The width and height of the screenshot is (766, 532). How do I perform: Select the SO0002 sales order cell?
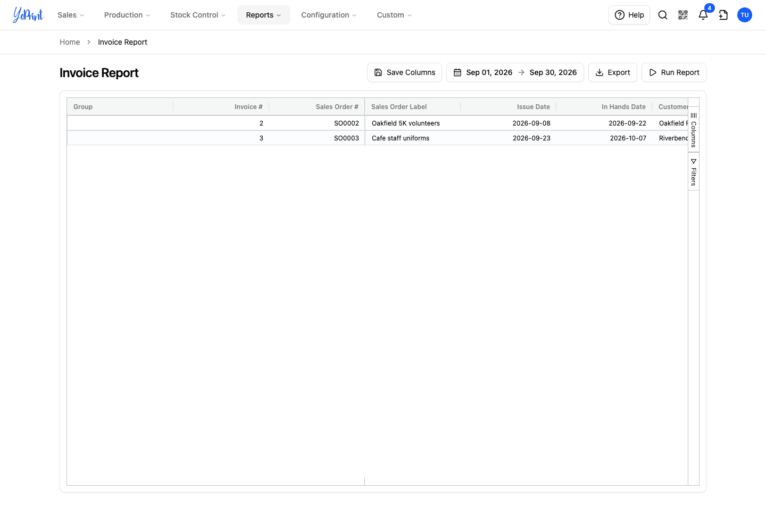(x=317, y=123)
